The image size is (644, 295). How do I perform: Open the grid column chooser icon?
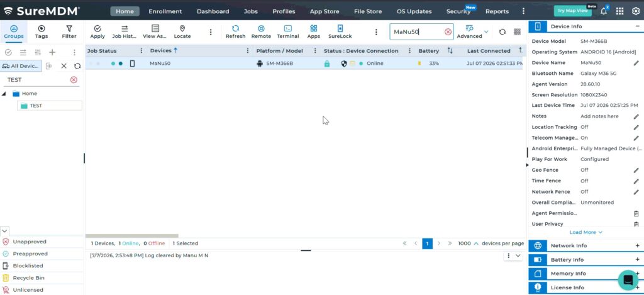pyautogui.click(x=517, y=31)
